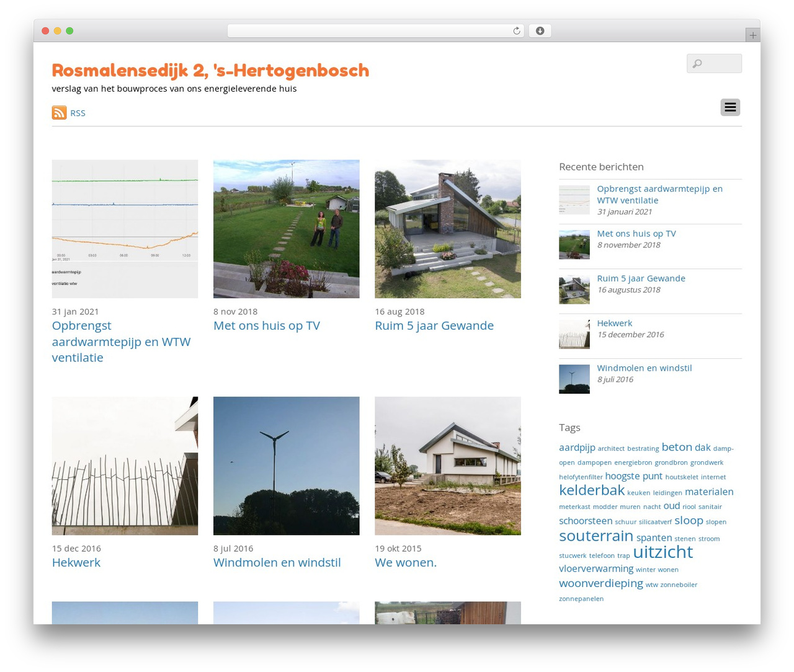The height and width of the screenshot is (672, 794).
Task: Open sidebar recent post 'Windmolen en windstil'
Action: (x=645, y=368)
